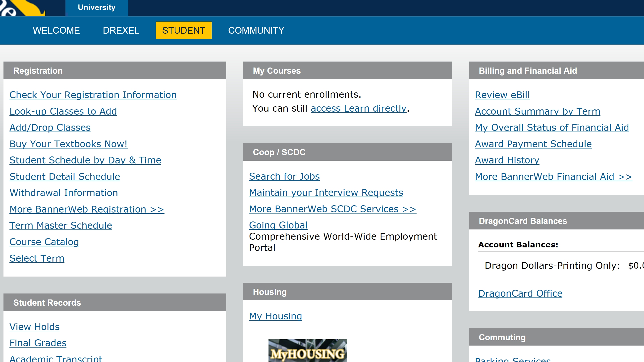Open Review eBill link

tap(502, 95)
